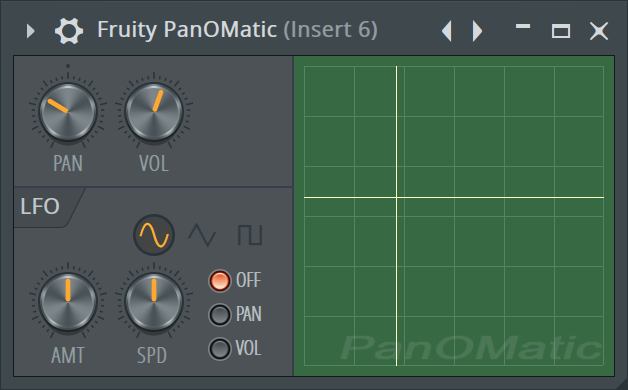Set the LFO target to PAN
628x390 pixels.
tap(219, 314)
